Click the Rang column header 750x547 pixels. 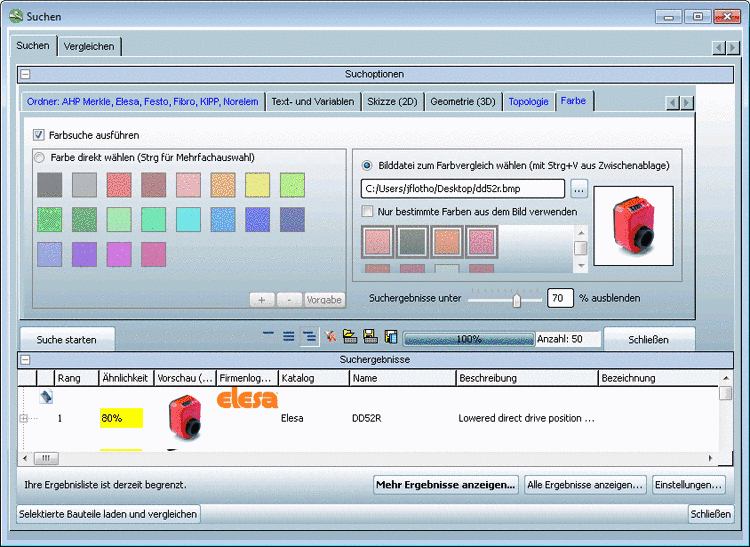[x=77, y=378]
